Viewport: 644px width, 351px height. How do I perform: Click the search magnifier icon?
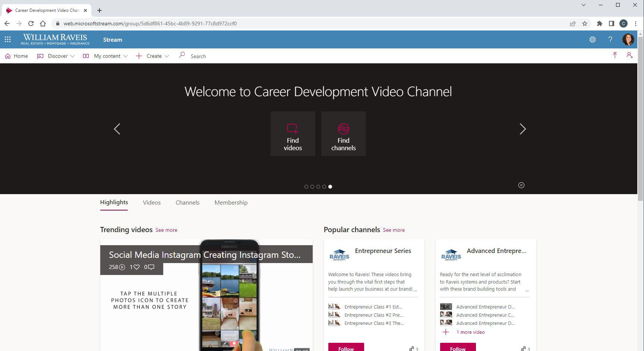[182, 56]
